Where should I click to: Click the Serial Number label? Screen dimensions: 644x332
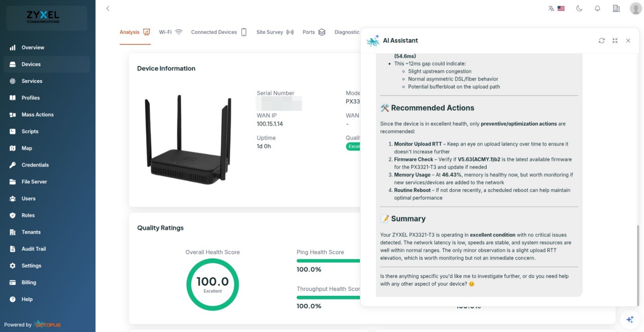tap(275, 93)
